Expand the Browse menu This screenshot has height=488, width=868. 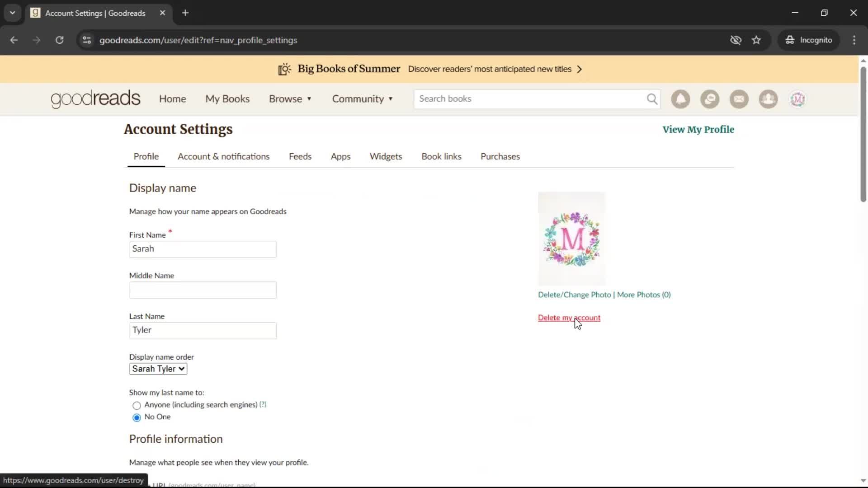(x=290, y=99)
